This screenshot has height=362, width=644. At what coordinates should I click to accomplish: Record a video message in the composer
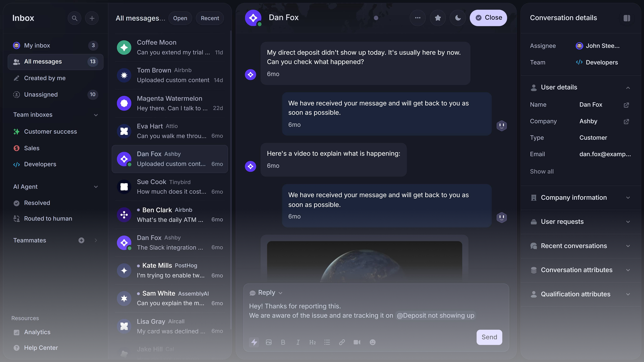(357, 342)
